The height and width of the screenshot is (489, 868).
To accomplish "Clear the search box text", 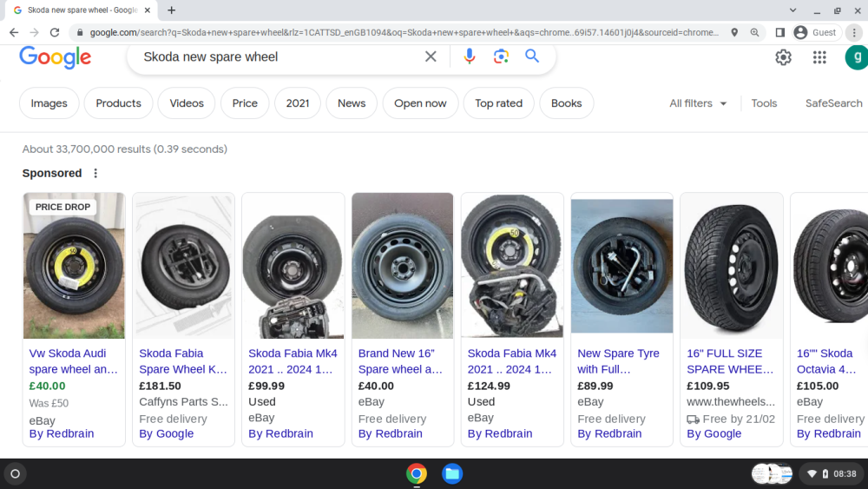I will 431,56.
